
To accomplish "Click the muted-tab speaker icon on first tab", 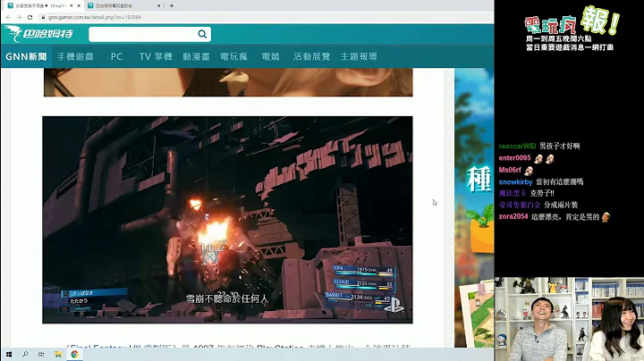I will [72, 5].
